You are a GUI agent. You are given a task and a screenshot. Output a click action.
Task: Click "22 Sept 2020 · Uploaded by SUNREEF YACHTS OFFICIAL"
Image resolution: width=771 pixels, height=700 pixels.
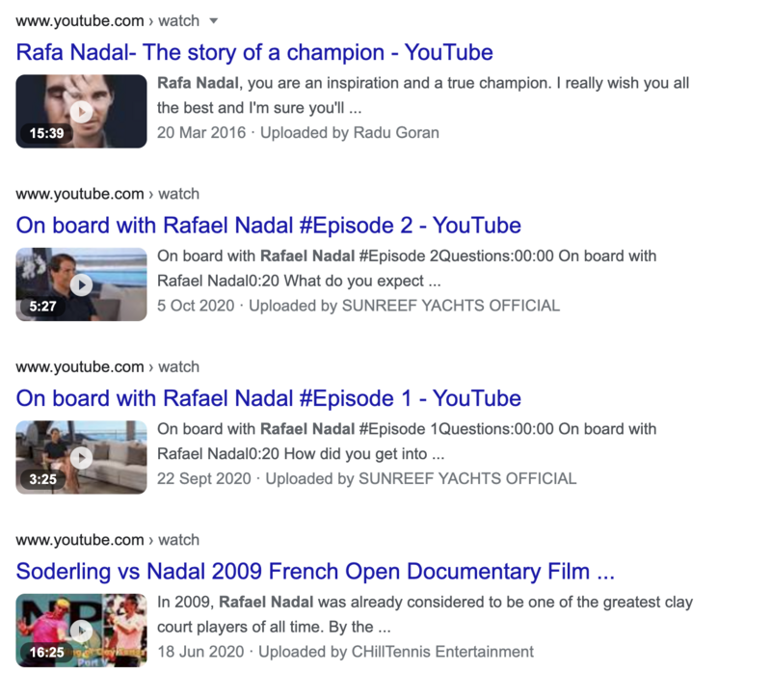pos(367,479)
